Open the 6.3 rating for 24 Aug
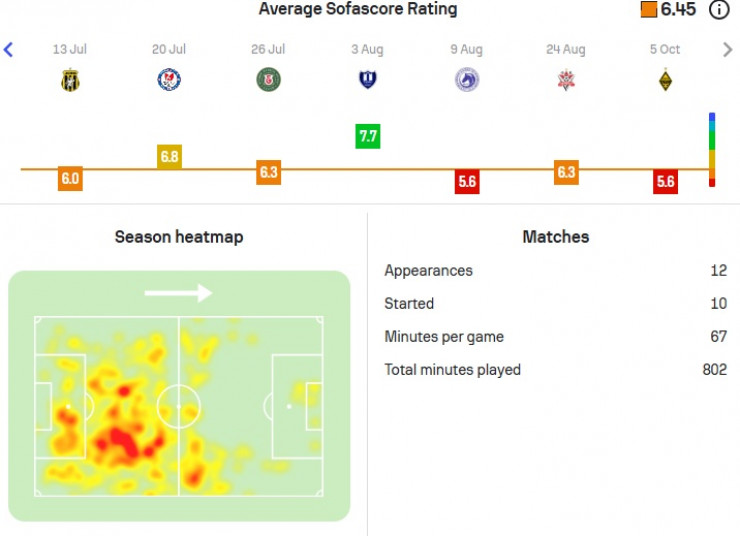Screen dimensions: 740x536 [x=566, y=172]
